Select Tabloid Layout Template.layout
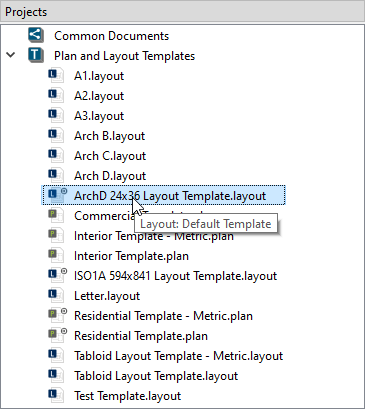The image size is (365, 409). (x=156, y=376)
